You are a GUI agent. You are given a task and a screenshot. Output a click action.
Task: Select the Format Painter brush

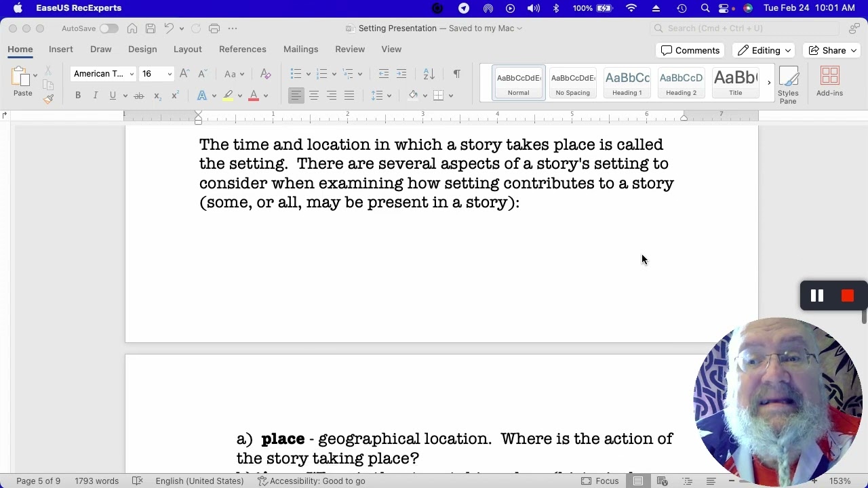(48, 99)
